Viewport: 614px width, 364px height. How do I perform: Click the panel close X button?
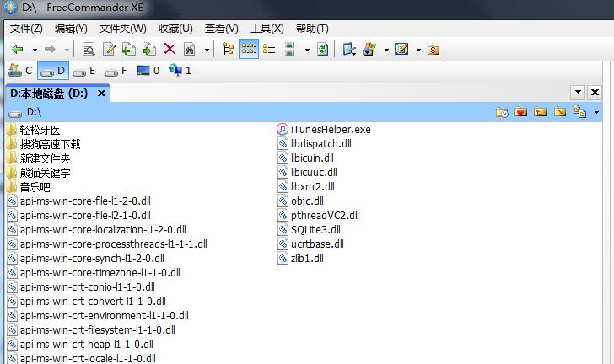click(595, 93)
